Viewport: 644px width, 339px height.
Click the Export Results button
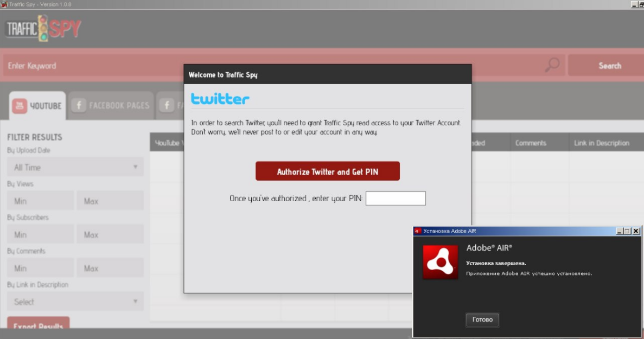(x=38, y=324)
